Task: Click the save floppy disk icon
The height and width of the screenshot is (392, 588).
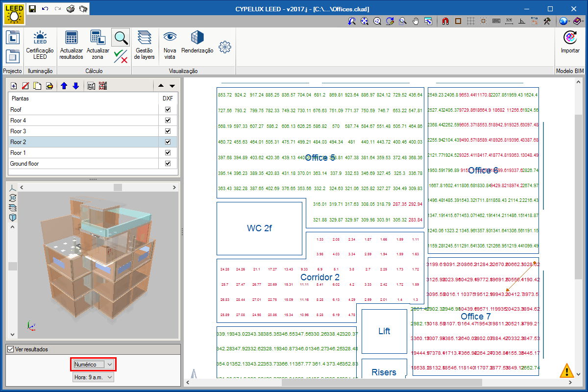Action: click(x=32, y=9)
